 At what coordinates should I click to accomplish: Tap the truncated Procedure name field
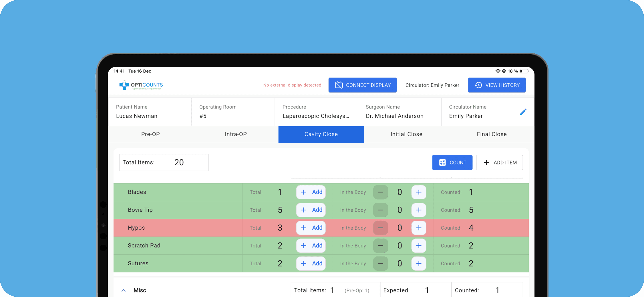point(316,116)
